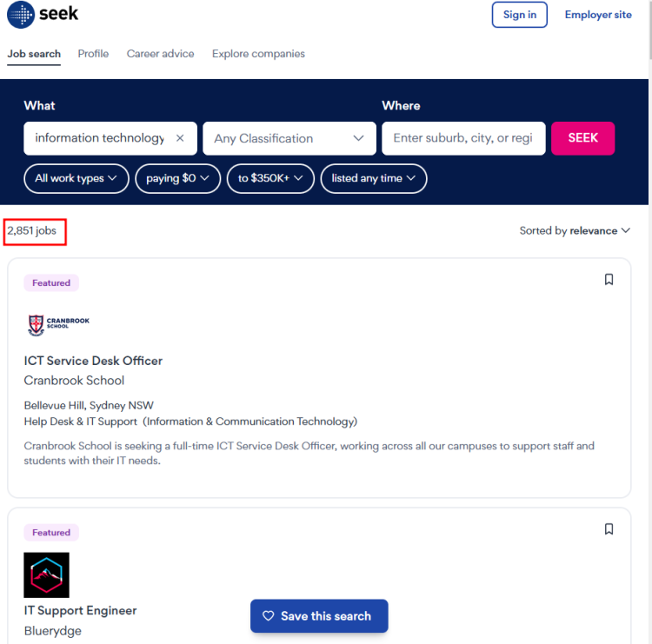Open the Any Classification dropdown
652x644 pixels.
click(289, 138)
